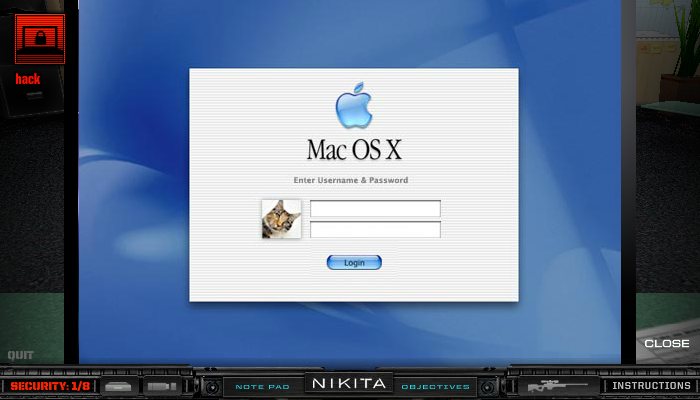Open the Objectives panel

click(x=435, y=387)
